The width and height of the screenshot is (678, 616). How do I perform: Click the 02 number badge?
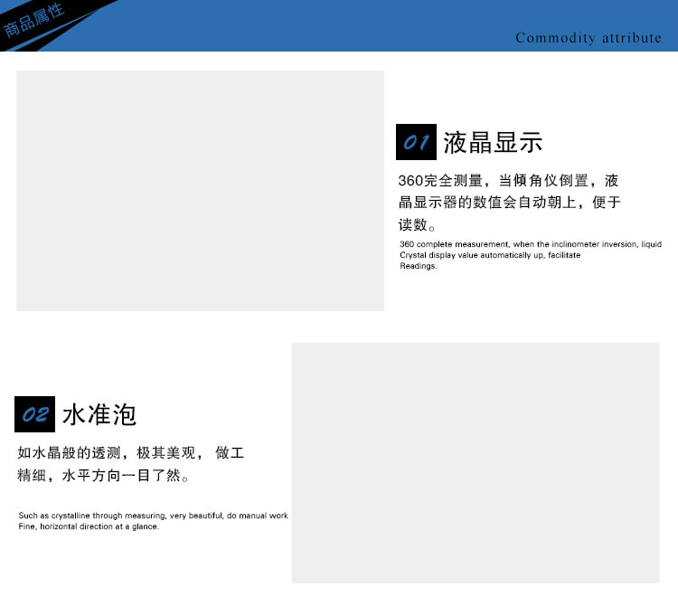34,414
